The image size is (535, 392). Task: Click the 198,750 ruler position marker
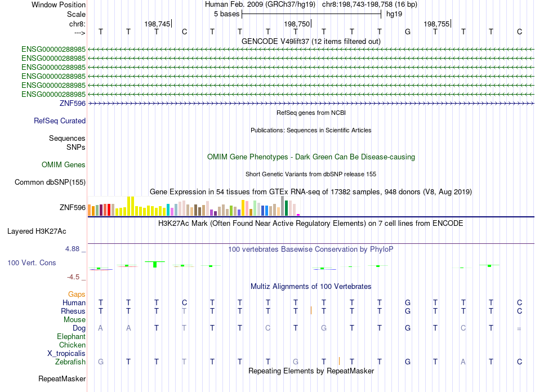(x=297, y=24)
